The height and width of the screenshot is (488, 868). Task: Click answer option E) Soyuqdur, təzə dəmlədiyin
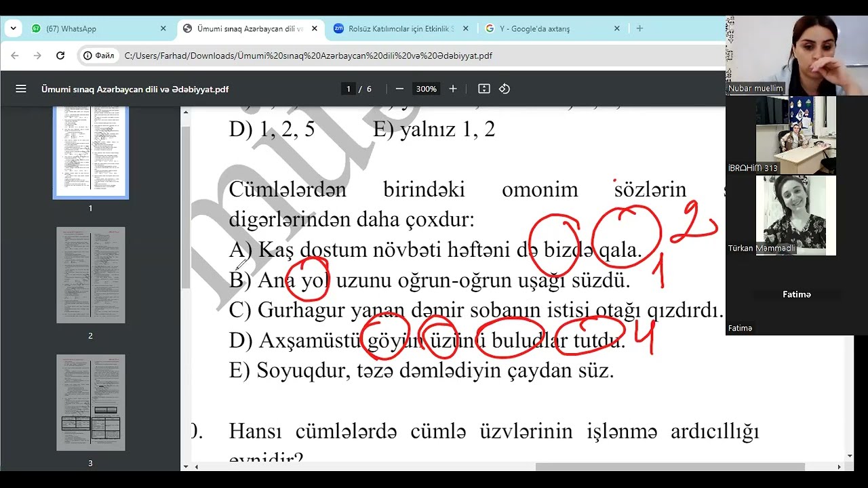coord(422,371)
